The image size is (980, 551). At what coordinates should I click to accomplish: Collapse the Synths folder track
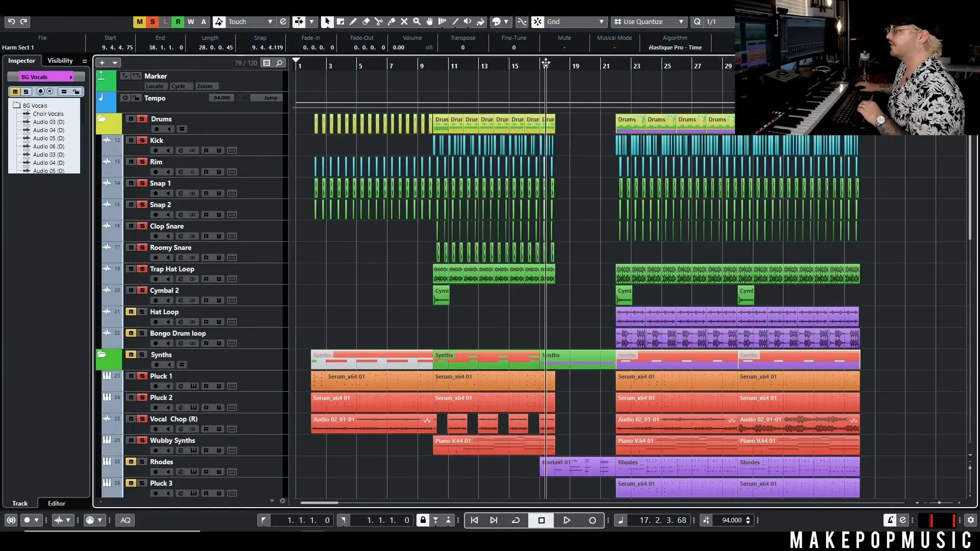102,354
